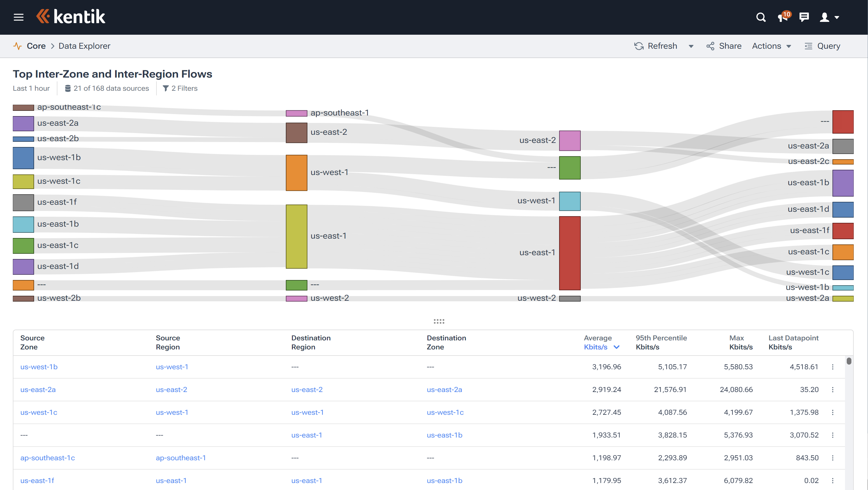The height and width of the screenshot is (490, 868).
Task: Open the 2 Filters funnel
Action: point(165,88)
